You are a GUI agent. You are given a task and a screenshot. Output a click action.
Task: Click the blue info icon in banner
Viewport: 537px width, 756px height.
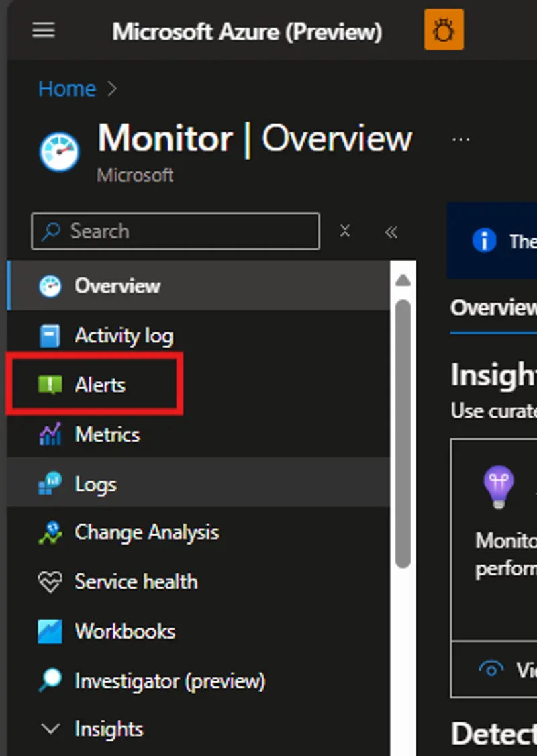(x=484, y=240)
